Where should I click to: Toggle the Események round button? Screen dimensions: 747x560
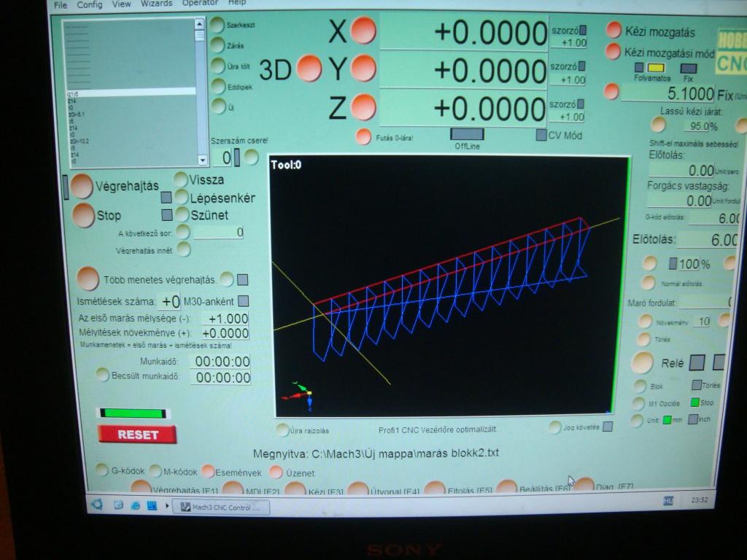(208, 472)
